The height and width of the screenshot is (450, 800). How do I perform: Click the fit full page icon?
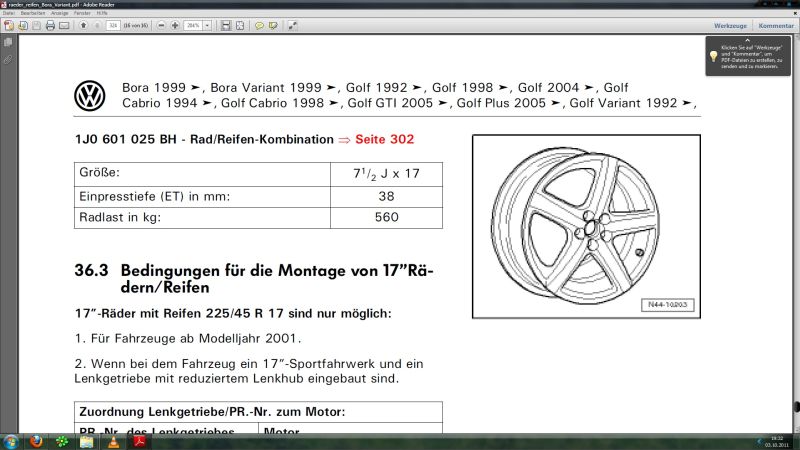tap(240, 25)
